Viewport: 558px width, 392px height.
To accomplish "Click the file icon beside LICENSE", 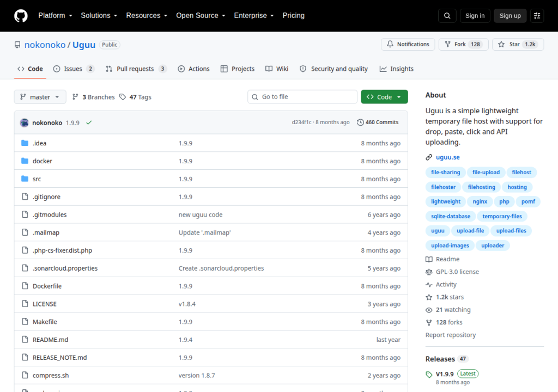I will (25, 303).
